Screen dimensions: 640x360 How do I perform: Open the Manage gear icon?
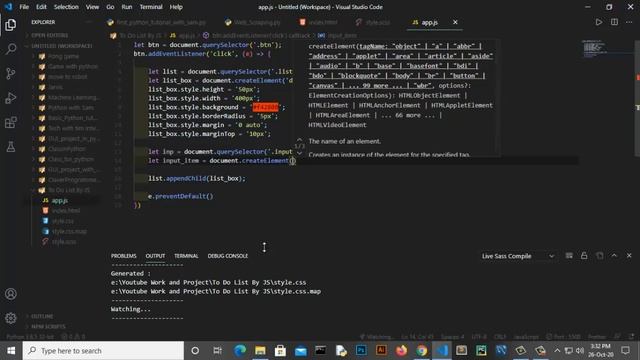(11, 318)
